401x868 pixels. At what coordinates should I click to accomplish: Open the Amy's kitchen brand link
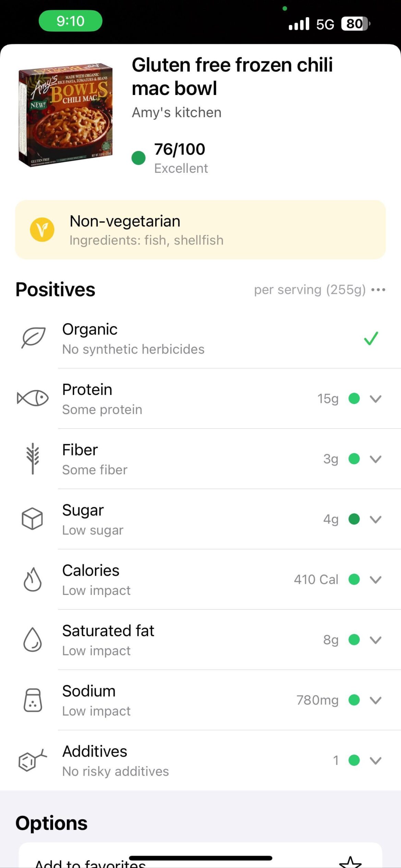pos(177,112)
